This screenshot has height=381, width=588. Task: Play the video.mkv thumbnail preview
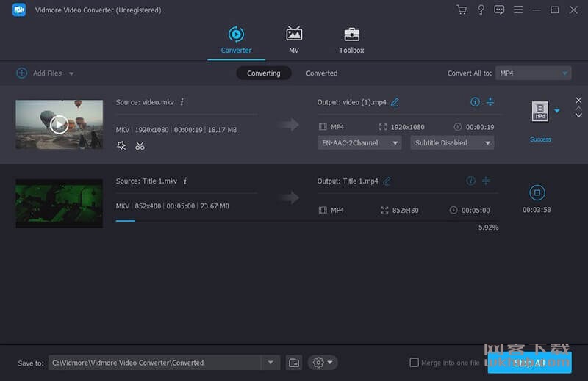(x=60, y=125)
